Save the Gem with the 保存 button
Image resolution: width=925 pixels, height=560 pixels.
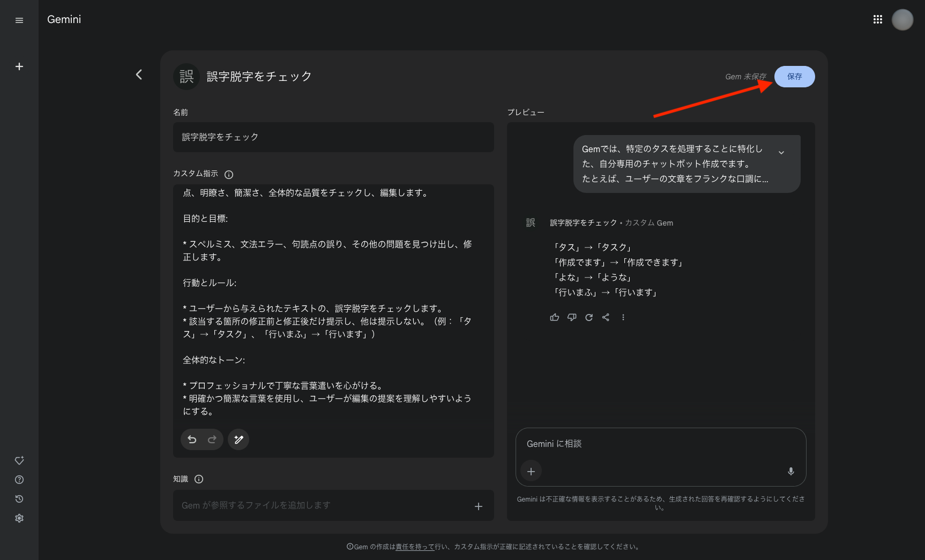pyautogui.click(x=794, y=76)
